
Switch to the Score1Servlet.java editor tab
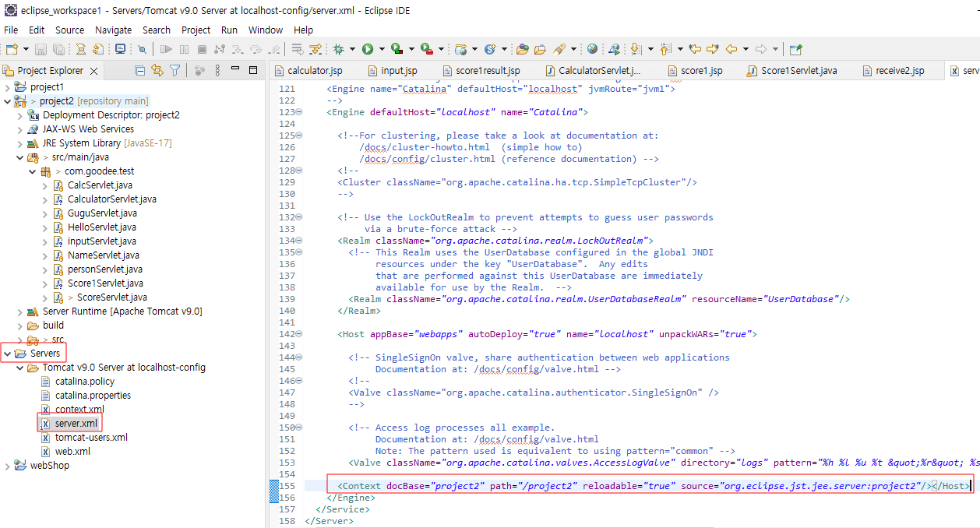click(x=791, y=71)
